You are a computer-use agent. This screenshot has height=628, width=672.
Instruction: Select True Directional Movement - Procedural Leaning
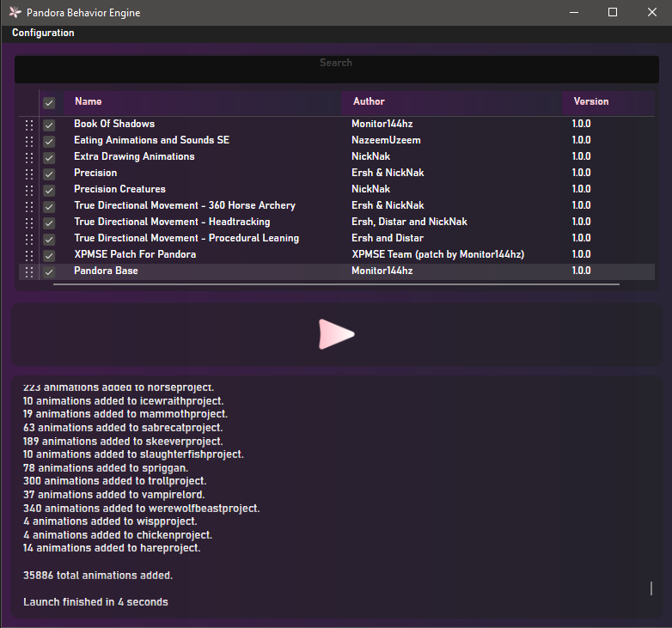[x=186, y=238]
